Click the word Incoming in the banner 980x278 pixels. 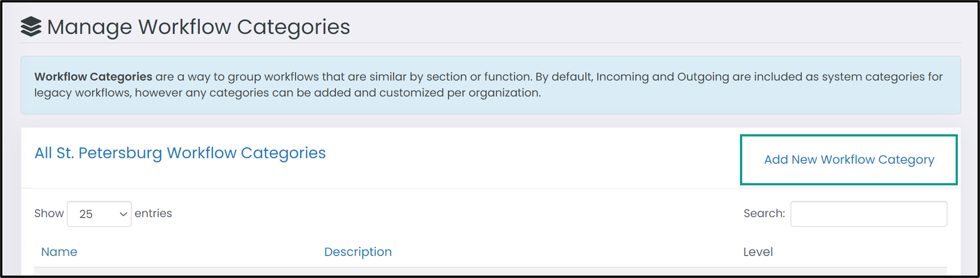coord(622,77)
